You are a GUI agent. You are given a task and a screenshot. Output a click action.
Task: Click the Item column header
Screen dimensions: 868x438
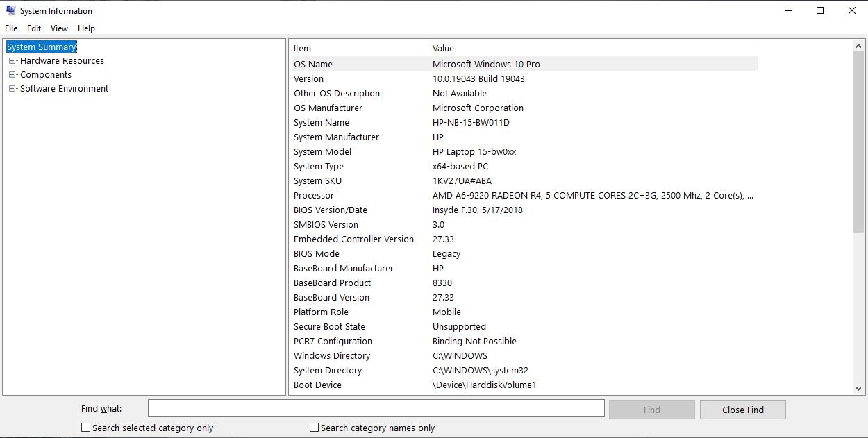pos(358,48)
